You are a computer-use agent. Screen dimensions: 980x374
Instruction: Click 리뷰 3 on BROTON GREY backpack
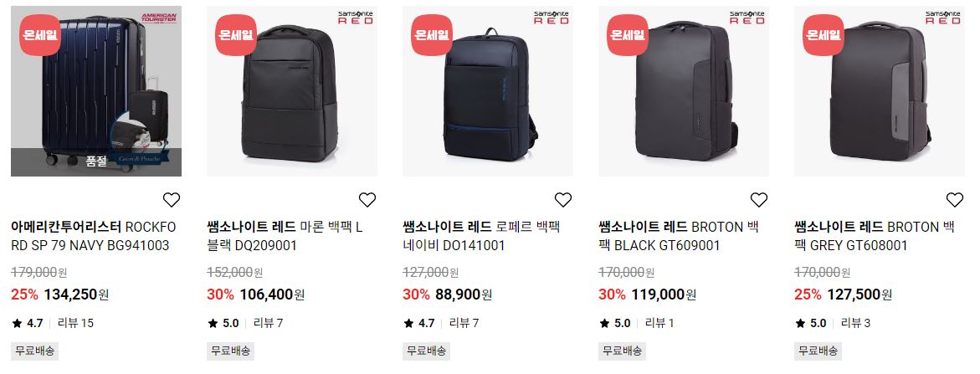[x=855, y=324]
